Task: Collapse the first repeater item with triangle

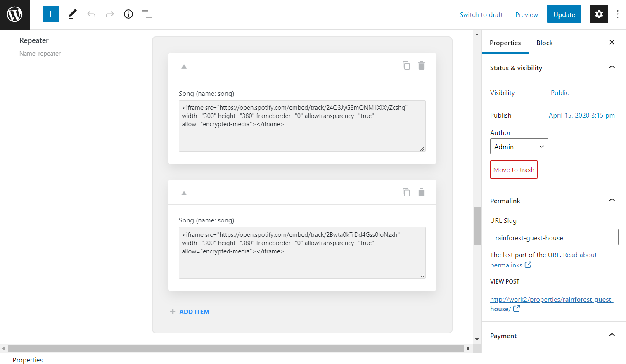Action: point(184,66)
